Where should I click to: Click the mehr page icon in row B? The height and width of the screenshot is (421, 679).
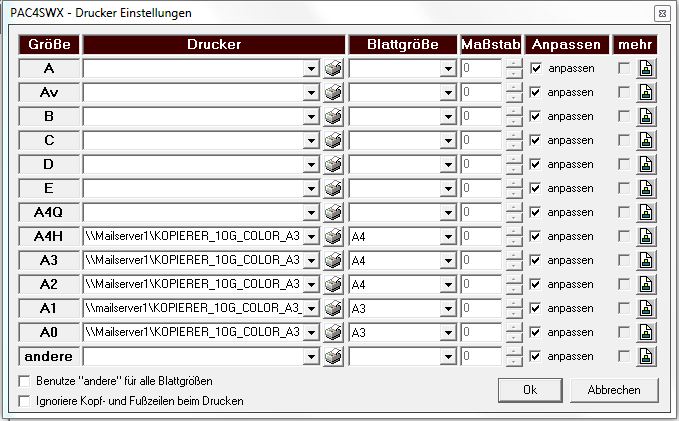coord(646,117)
